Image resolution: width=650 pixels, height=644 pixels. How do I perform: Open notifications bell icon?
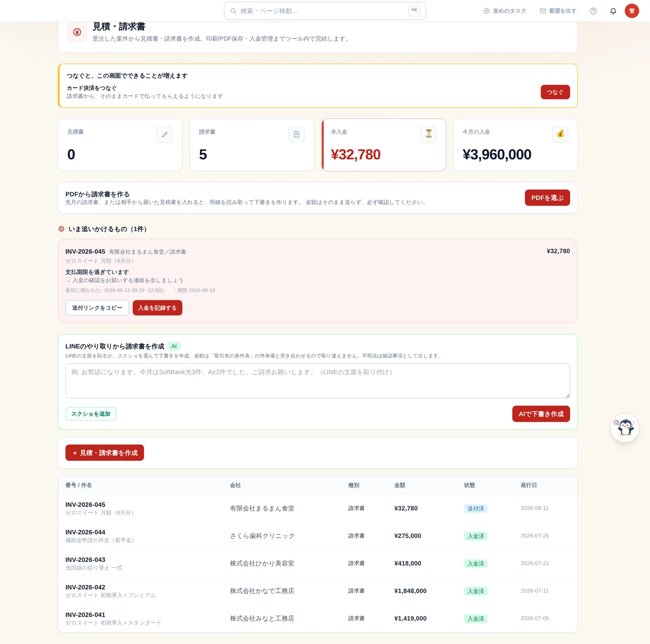[613, 11]
